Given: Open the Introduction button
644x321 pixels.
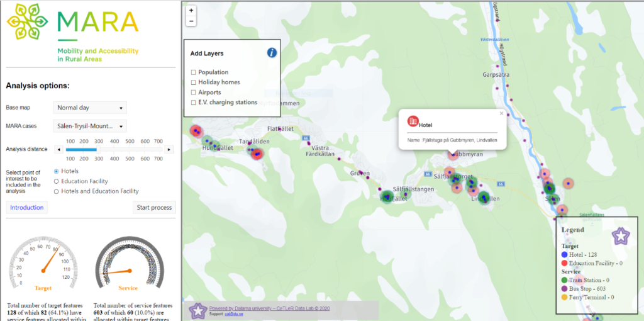Looking at the screenshot, I should tap(27, 208).
